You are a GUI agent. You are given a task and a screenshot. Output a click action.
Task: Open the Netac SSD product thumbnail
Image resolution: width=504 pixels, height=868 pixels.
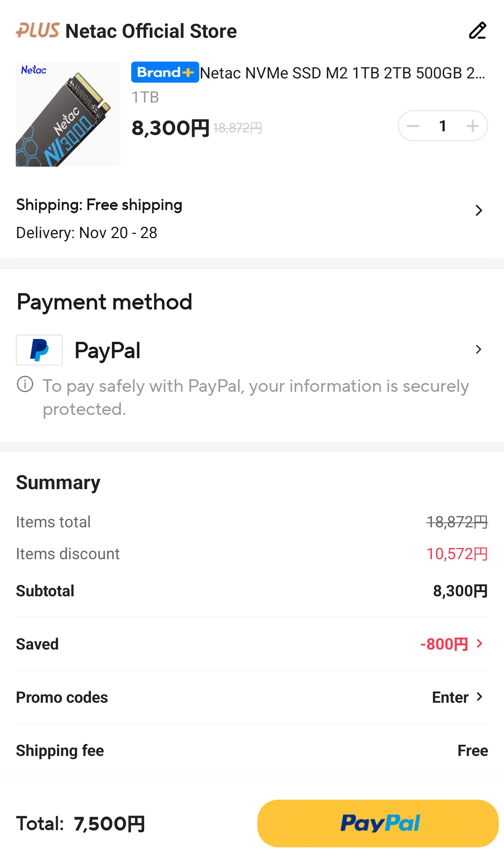pyautogui.click(x=68, y=114)
